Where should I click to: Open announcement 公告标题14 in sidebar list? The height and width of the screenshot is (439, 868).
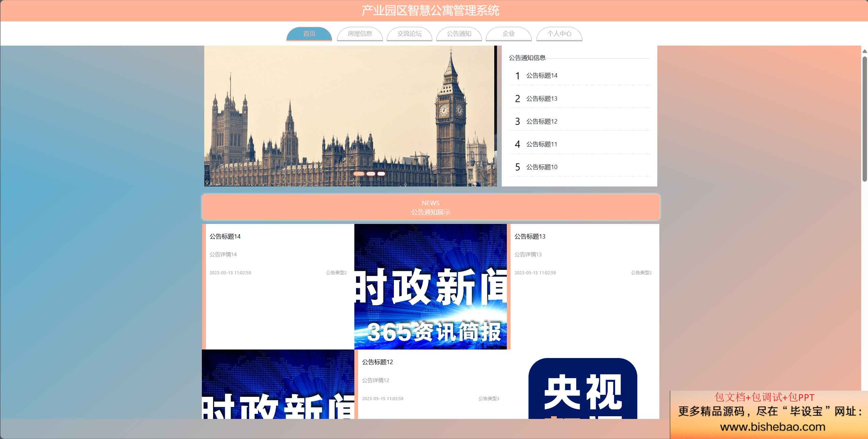tap(542, 76)
